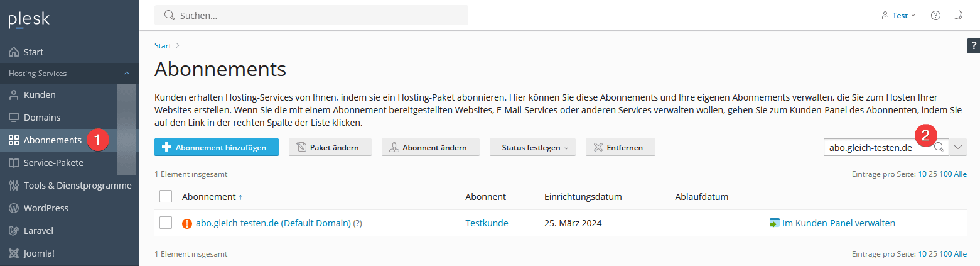Click the Plesk logo

29,19
